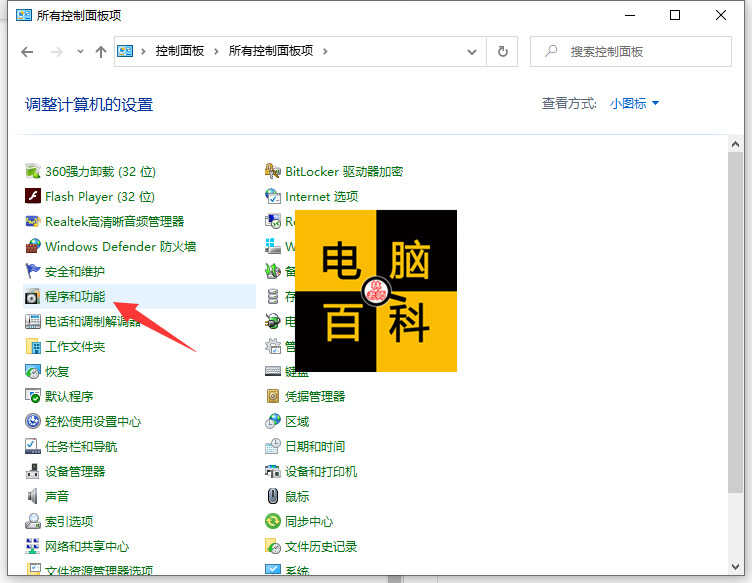Click the 任务栏和导航 icon
This screenshot has width=752, height=583.
click(x=33, y=446)
